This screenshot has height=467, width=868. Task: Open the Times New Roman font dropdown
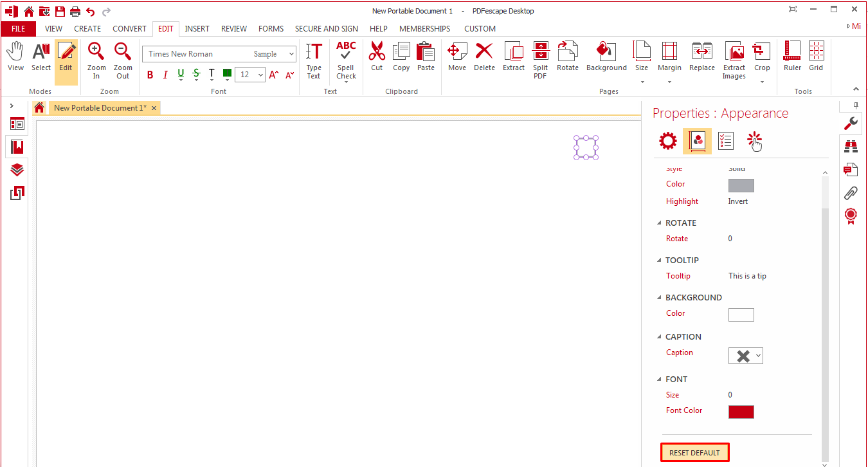click(x=291, y=54)
